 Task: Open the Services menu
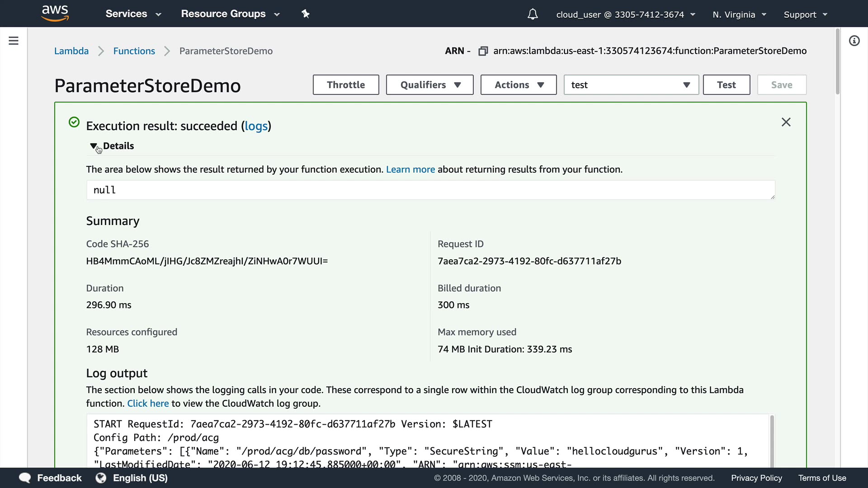pos(133,14)
